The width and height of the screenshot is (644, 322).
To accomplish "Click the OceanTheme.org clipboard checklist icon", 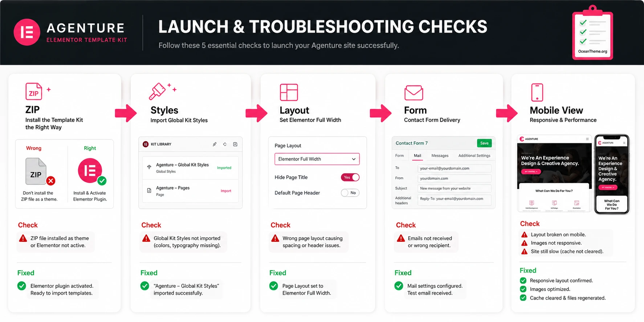I will point(592,33).
